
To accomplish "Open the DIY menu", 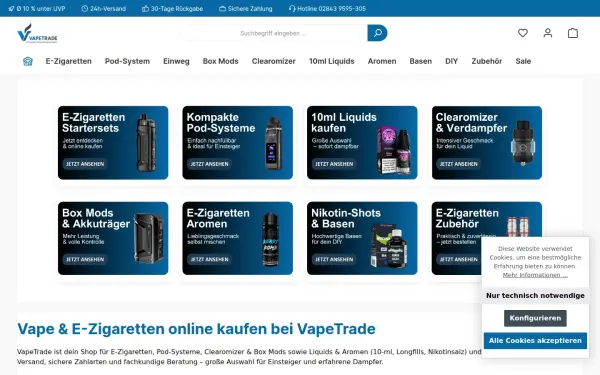I will click(x=452, y=61).
